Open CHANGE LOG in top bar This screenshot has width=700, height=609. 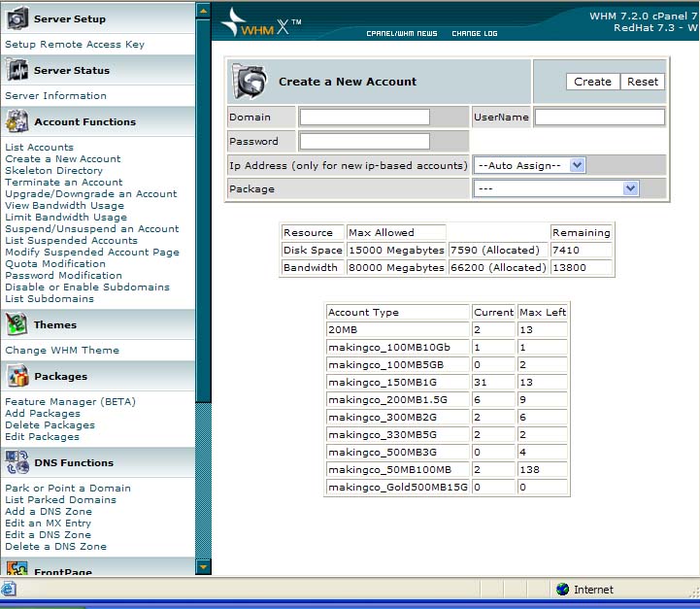click(x=474, y=33)
